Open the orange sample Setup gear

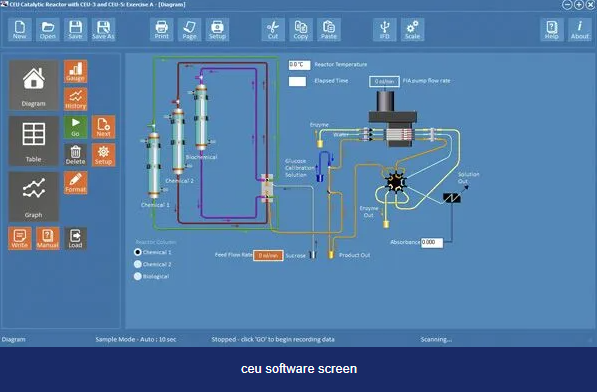click(103, 155)
